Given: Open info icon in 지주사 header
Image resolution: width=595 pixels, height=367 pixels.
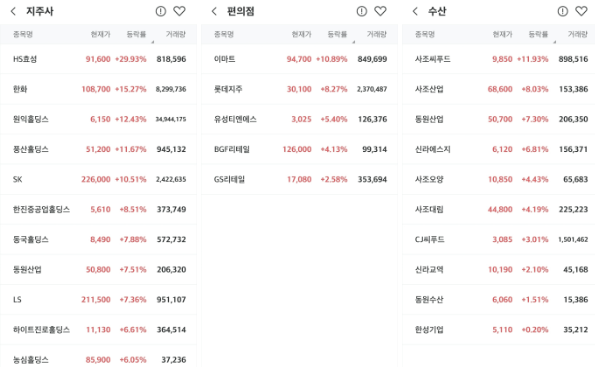Looking at the screenshot, I should 161,11.
